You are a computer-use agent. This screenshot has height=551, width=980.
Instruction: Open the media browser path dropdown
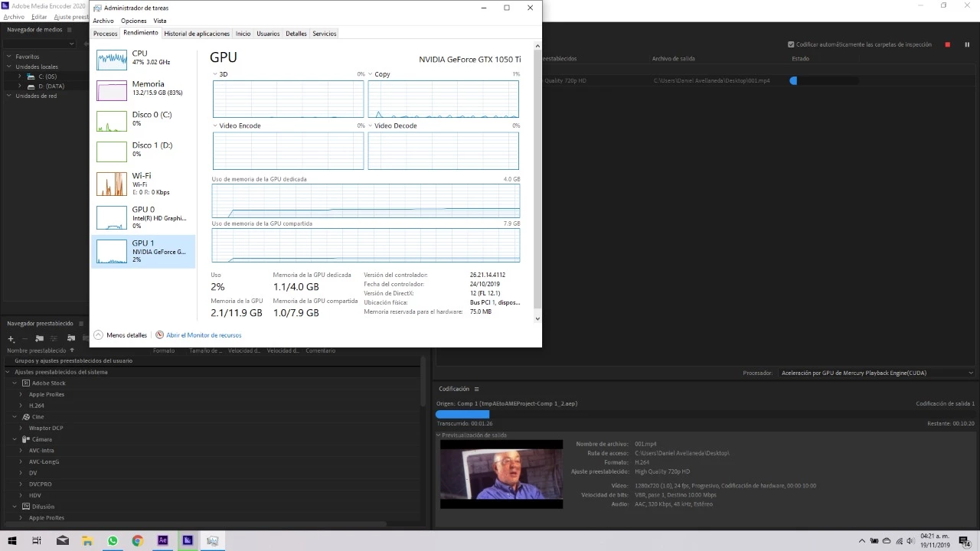point(38,44)
